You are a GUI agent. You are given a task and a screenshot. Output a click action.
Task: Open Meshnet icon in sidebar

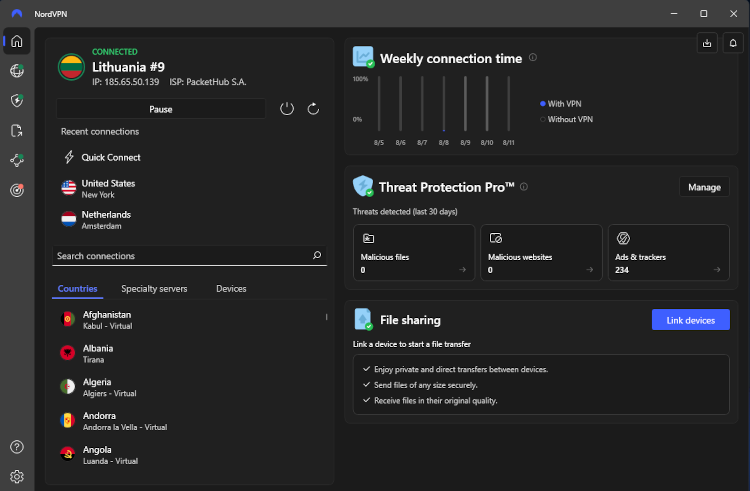[17, 160]
